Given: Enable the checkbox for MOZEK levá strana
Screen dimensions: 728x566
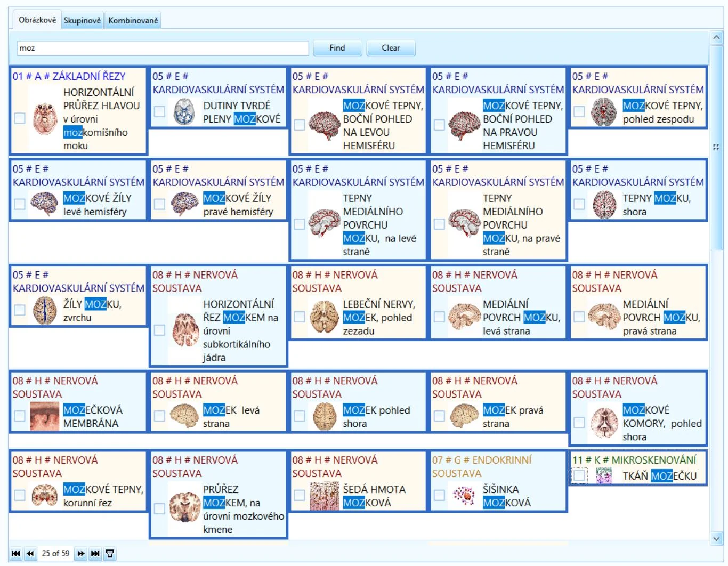Looking at the screenshot, I should click(x=159, y=416).
